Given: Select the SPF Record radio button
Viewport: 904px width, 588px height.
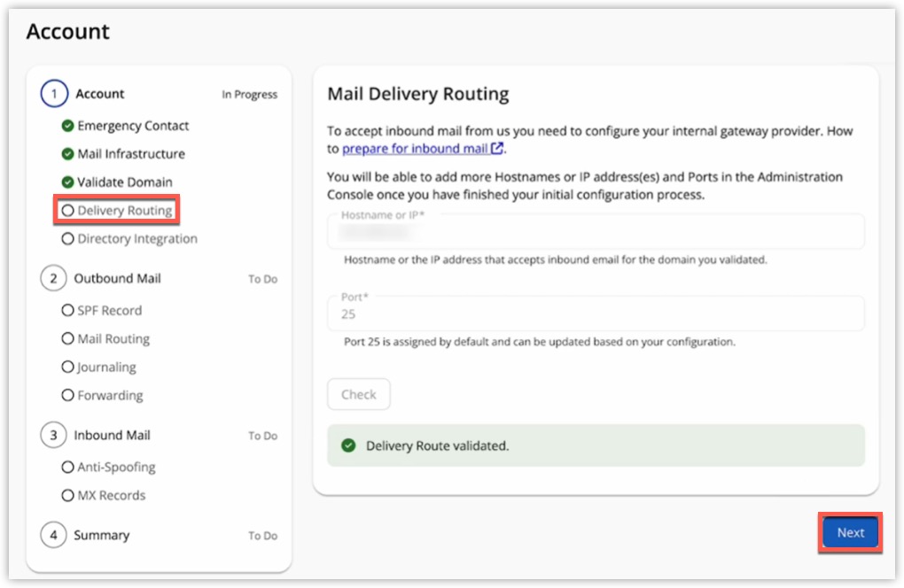Looking at the screenshot, I should [69, 310].
